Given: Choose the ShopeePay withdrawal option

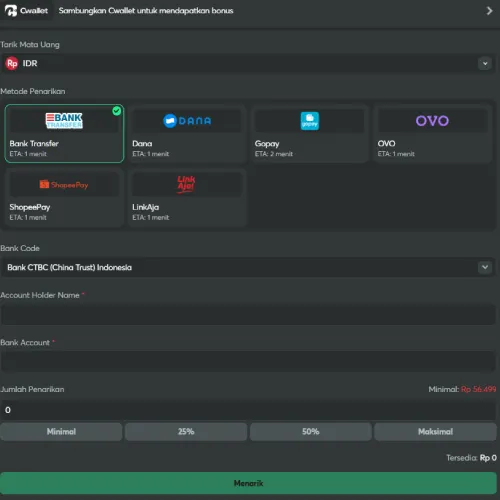Looking at the screenshot, I should pyautogui.click(x=64, y=198).
